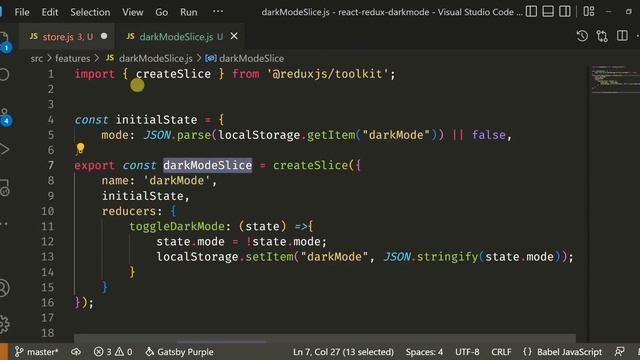Viewport: 640px width, 360px height.
Task: Open the Accounts icon
Action: (4, 288)
